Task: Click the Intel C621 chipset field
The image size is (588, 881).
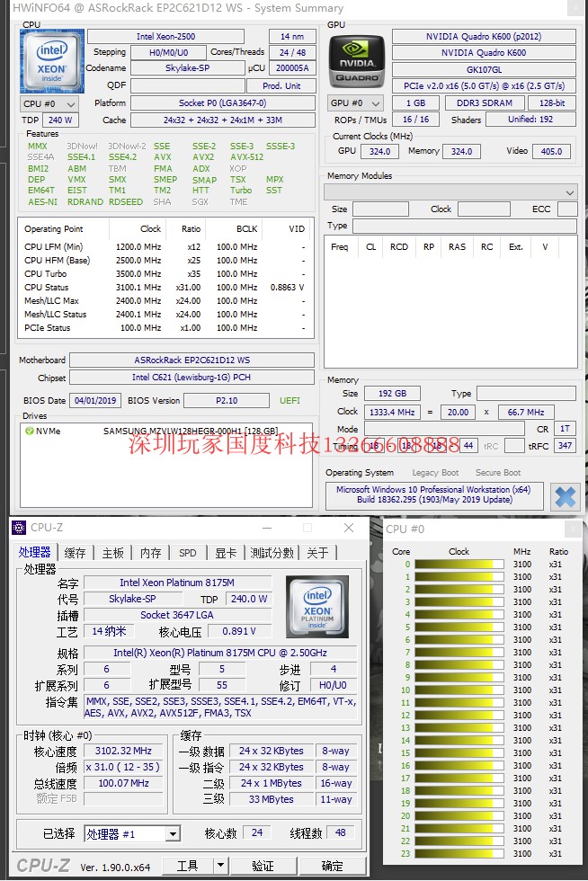Action: 192,377
